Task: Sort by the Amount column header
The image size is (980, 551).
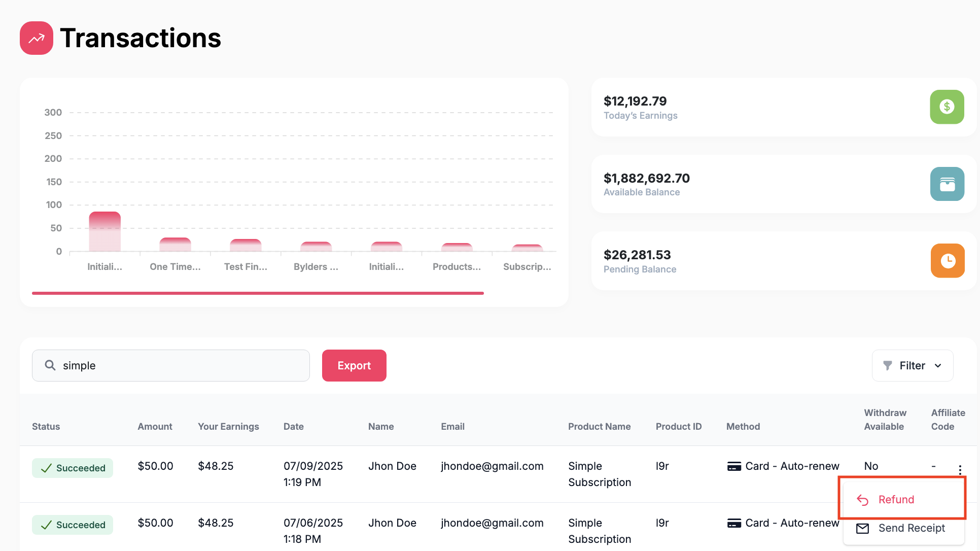Action: [155, 427]
